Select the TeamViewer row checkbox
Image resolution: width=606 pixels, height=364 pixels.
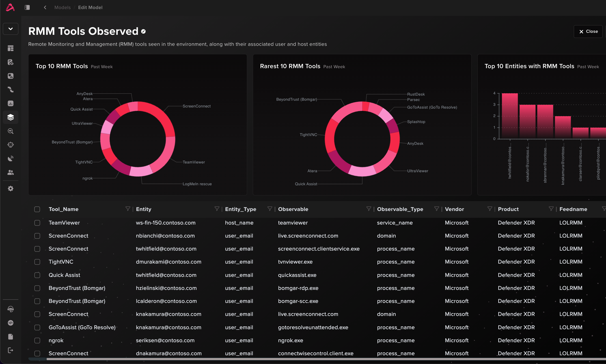point(37,223)
